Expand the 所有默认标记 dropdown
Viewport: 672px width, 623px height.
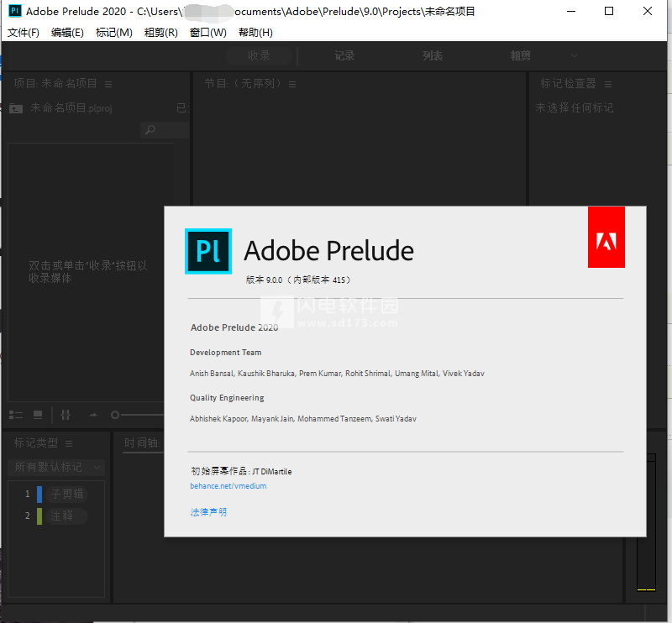[x=57, y=467]
